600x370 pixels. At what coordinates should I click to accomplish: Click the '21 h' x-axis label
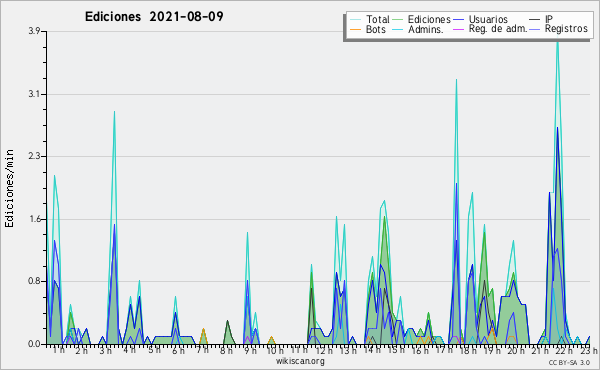click(x=540, y=350)
